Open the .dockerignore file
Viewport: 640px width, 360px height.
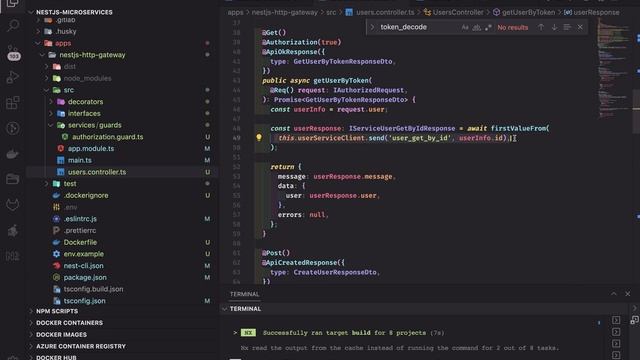click(86, 196)
